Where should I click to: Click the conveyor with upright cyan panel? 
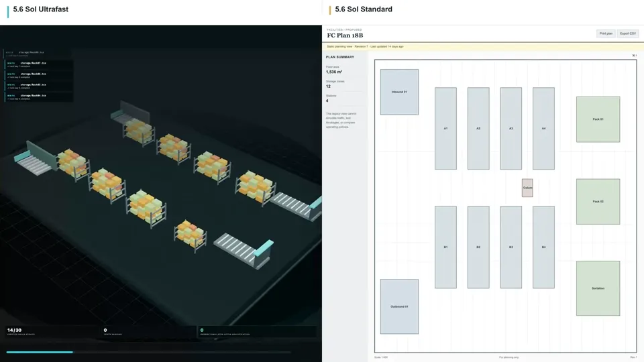(x=244, y=251)
